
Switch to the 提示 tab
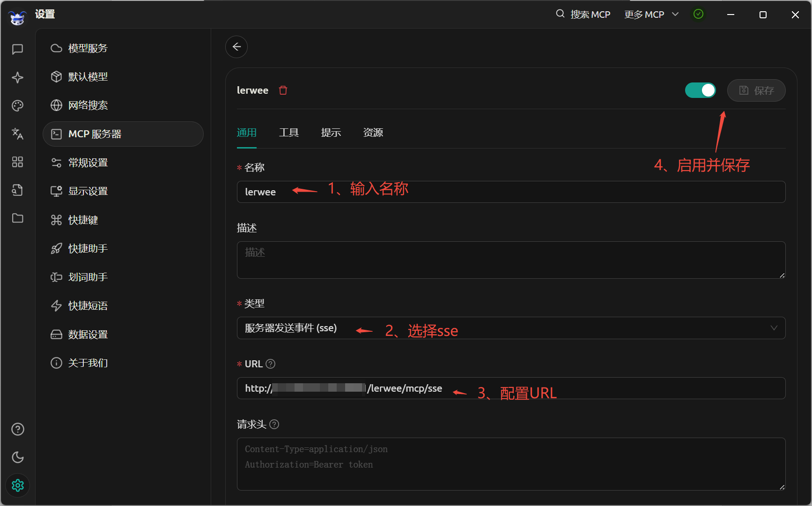pyautogui.click(x=331, y=133)
